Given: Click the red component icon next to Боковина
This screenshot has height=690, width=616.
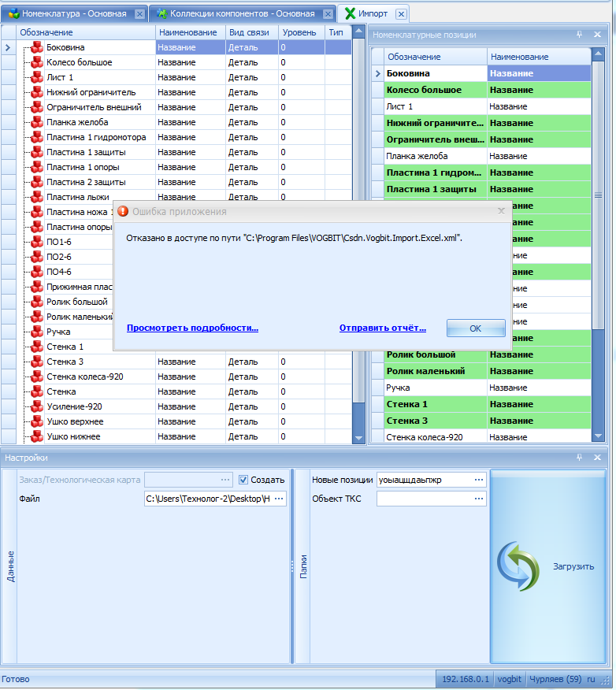Looking at the screenshot, I should [x=37, y=47].
